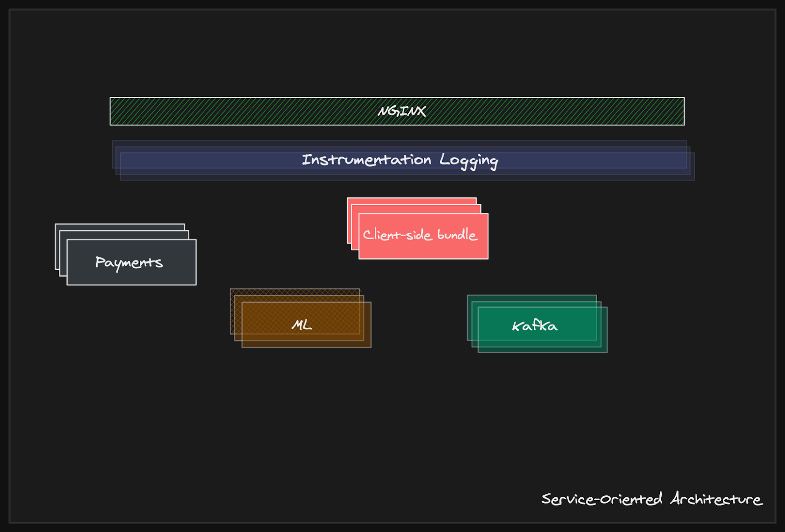Click the 'Service-Oriented Architecture' caption

tap(652, 499)
